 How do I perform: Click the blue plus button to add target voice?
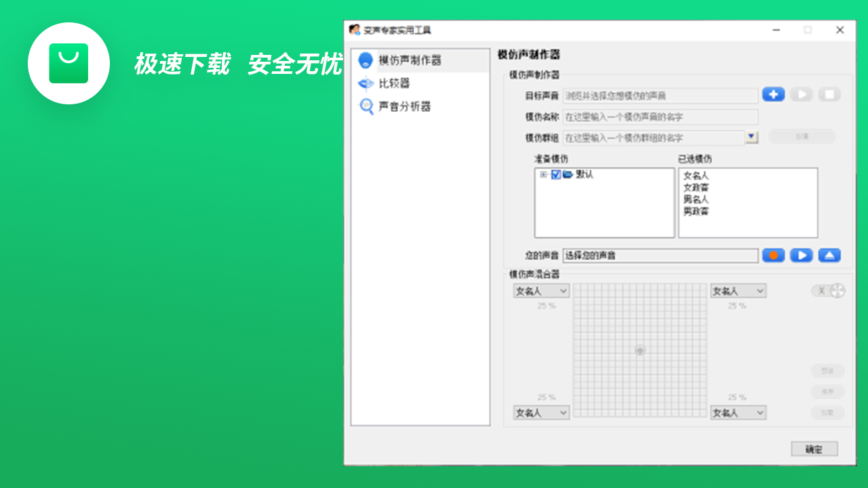773,94
